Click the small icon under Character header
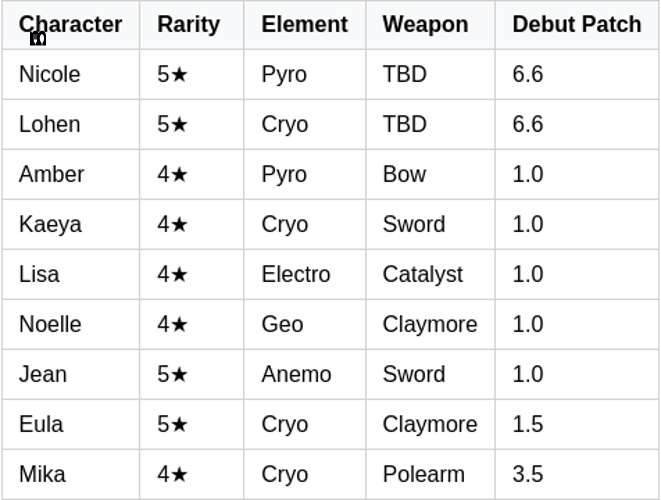The image size is (661, 500). 38,39
